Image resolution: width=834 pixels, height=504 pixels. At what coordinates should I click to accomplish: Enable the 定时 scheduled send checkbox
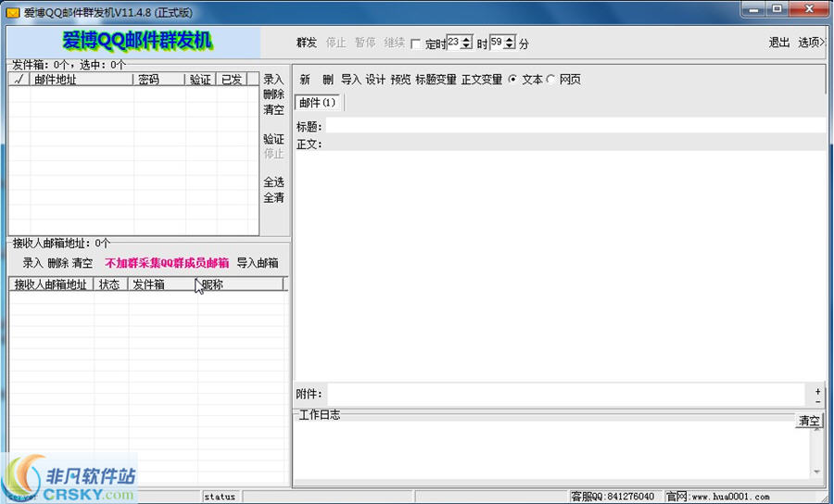click(x=416, y=44)
